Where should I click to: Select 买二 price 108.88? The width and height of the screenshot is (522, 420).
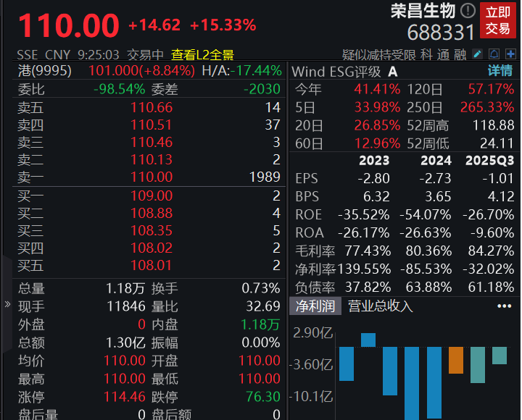(152, 213)
